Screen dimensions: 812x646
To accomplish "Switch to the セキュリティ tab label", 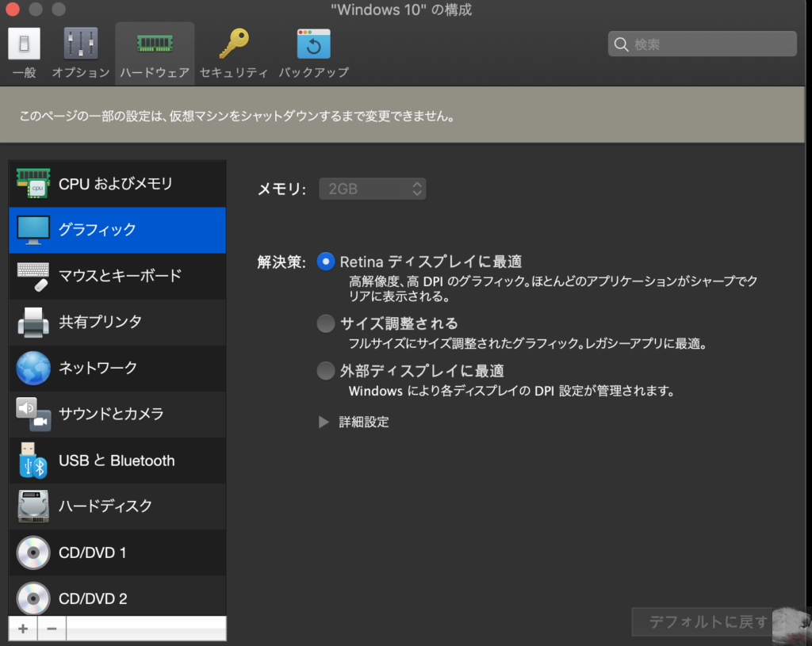I will coord(234,72).
